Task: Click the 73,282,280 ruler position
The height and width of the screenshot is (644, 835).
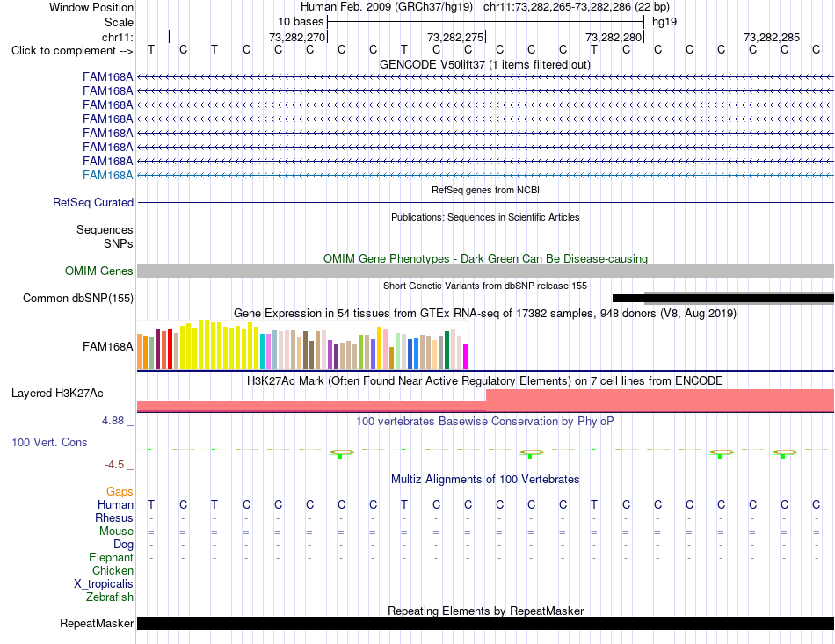Action: click(x=614, y=37)
